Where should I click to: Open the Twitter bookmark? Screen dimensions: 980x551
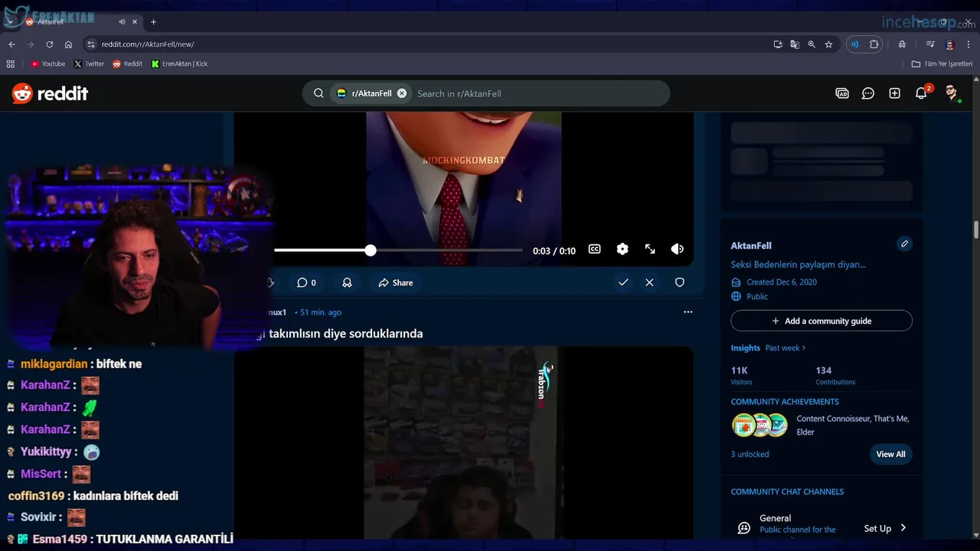tap(89, 64)
